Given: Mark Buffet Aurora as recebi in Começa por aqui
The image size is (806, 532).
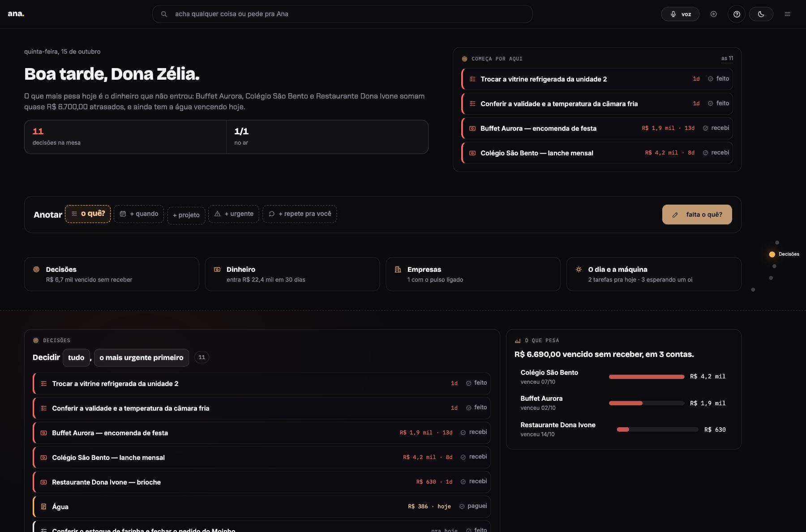Looking at the screenshot, I should [x=716, y=128].
